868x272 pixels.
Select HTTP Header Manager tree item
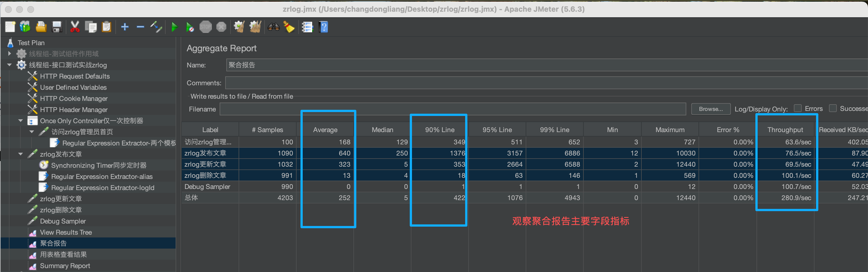click(74, 110)
